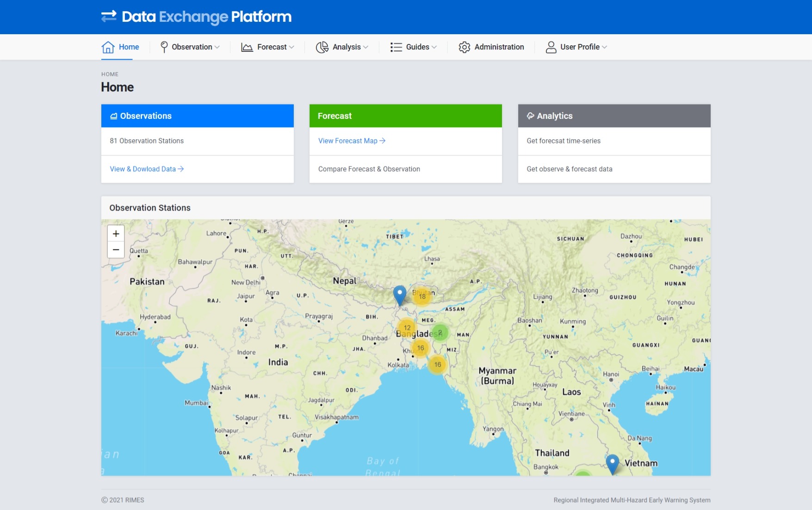Viewport: 812px width, 510px height.
Task: Zoom in the map with plus button
Action: coord(116,233)
